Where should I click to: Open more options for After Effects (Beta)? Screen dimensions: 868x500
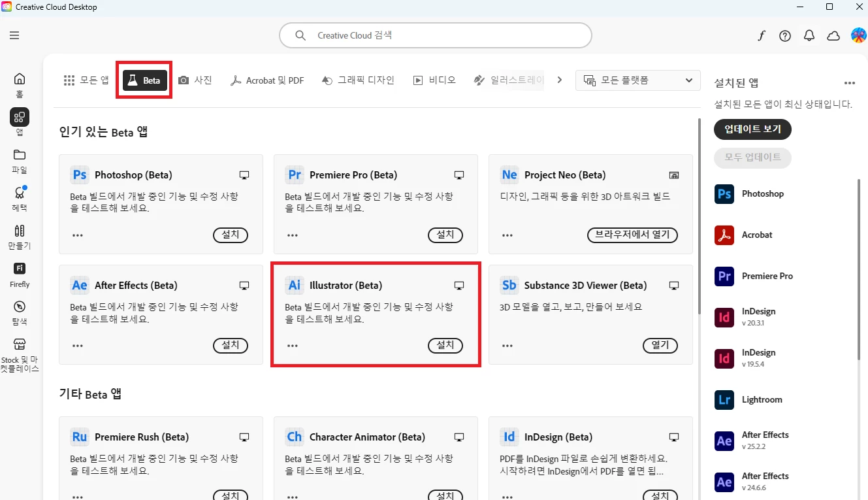(78, 346)
